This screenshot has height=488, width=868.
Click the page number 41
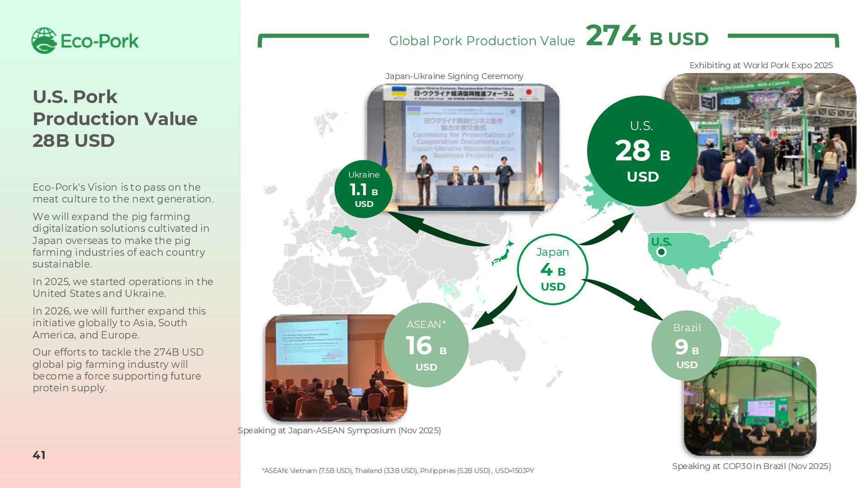[x=39, y=455]
